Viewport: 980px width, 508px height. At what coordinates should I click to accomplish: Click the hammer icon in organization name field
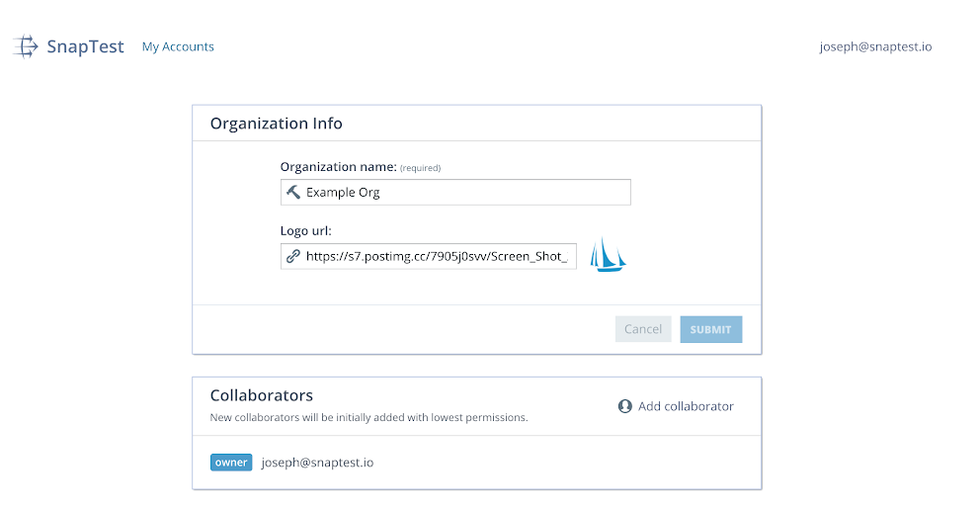[293, 192]
